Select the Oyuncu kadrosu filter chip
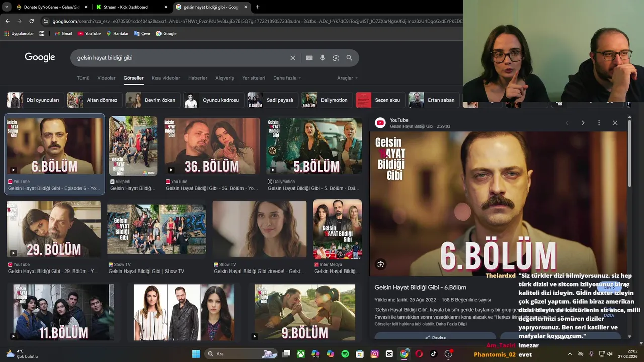The height and width of the screenshot is (362, 644). 213,100
